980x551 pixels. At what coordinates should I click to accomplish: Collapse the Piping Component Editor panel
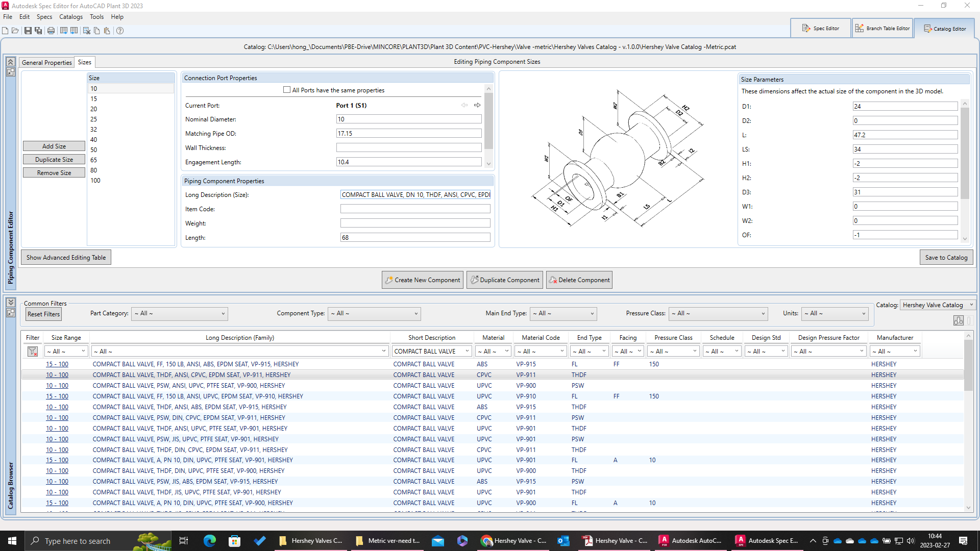[10, 62]
